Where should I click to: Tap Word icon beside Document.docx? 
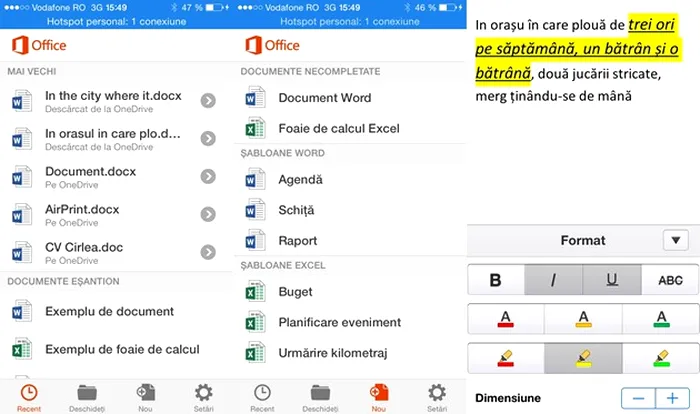pos(21,177)
